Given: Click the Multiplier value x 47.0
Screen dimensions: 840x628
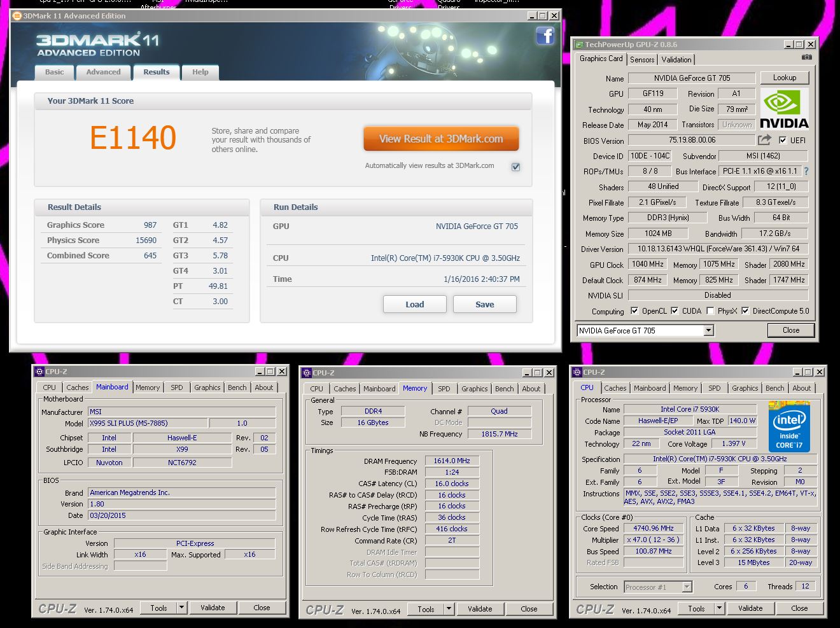Looking at the screenshot, I should click(x=654, y=540).
